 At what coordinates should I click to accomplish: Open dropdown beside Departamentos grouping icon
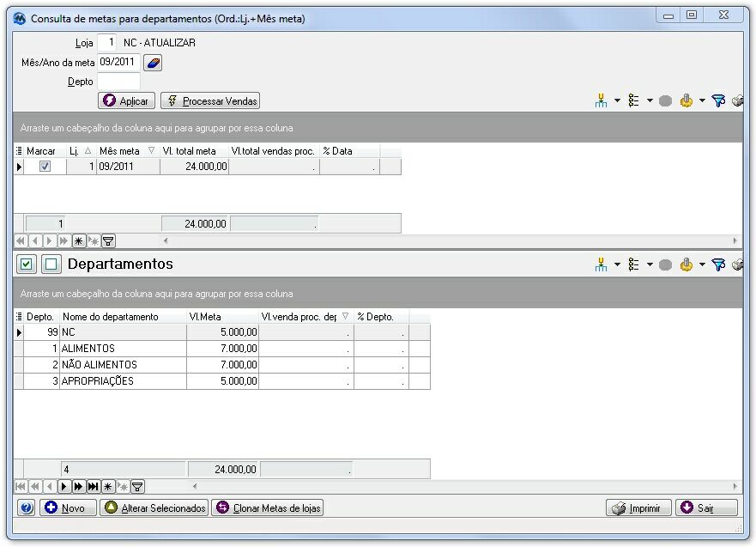point(617,264)
